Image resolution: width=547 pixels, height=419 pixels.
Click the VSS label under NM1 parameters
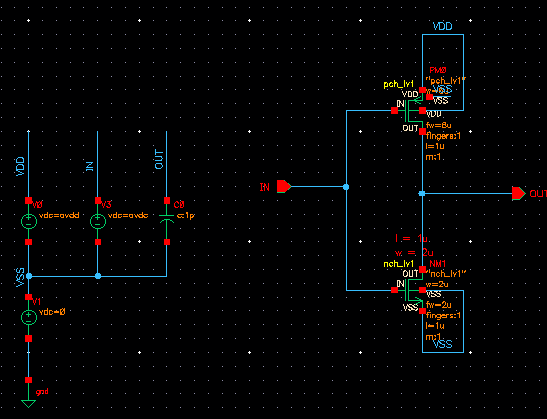coord(443,344)
